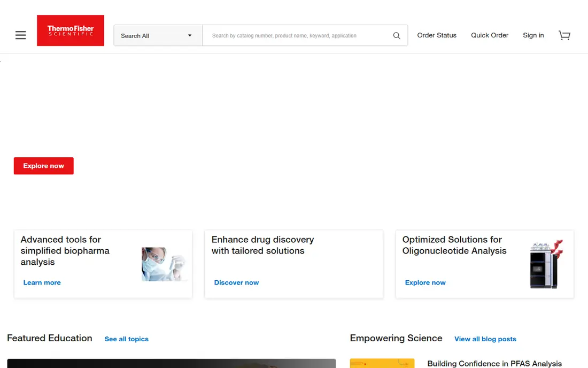Click the Featured Education heading
Screen dimensions: 588x368
click(x=50, y=338)
